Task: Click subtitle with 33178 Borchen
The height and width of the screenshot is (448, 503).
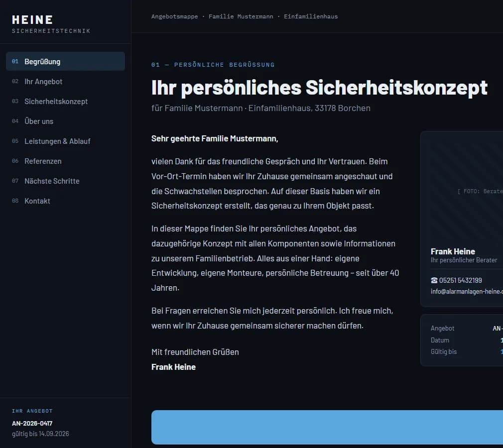Action: [x=261, y=108]
